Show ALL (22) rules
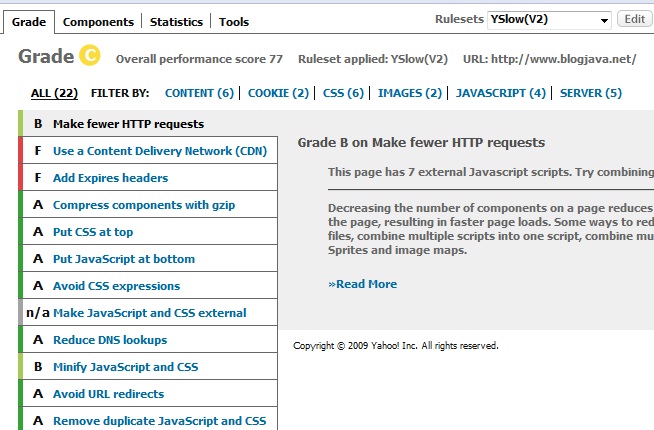This screenshot has height=430, width=654. (x=53, y=93)
